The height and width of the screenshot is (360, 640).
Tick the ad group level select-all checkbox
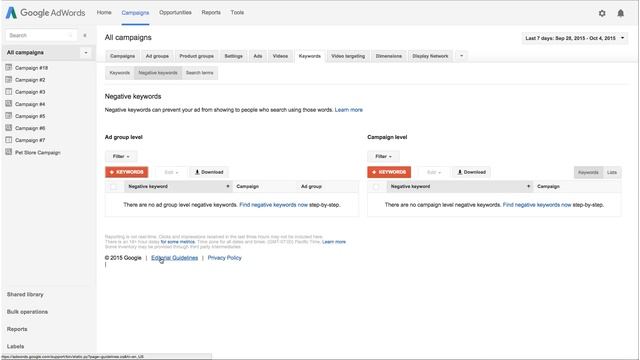(x=113, y=187)
